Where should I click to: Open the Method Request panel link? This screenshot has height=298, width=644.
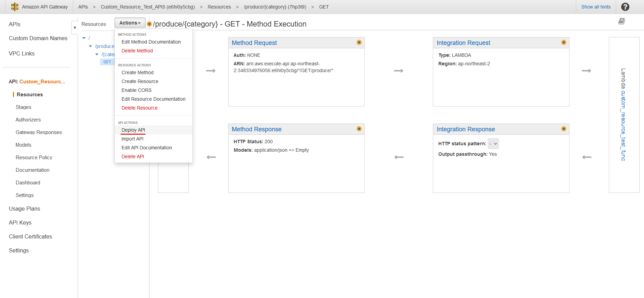pyautogui.click(x=254, y=43)
